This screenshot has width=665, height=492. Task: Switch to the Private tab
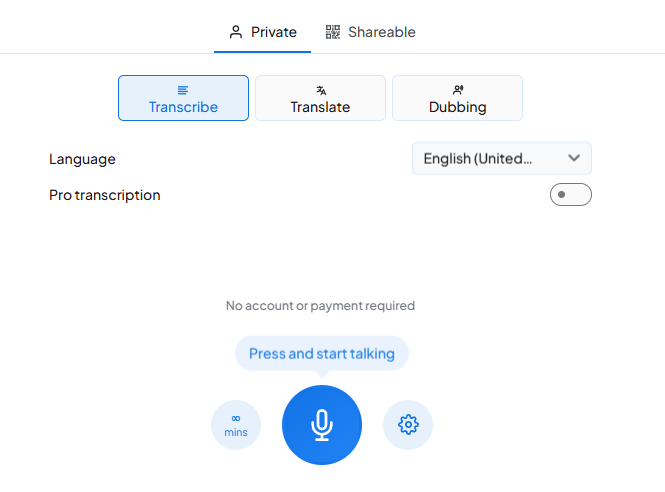pos(264,32)
